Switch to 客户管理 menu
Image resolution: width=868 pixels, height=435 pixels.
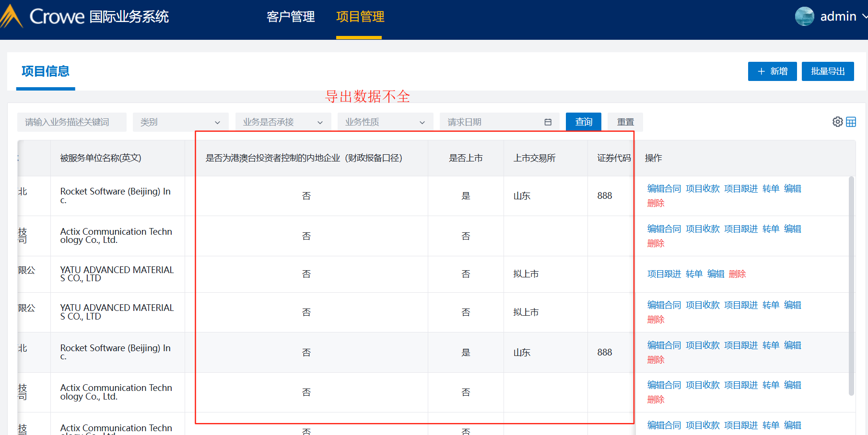[291, 17]
